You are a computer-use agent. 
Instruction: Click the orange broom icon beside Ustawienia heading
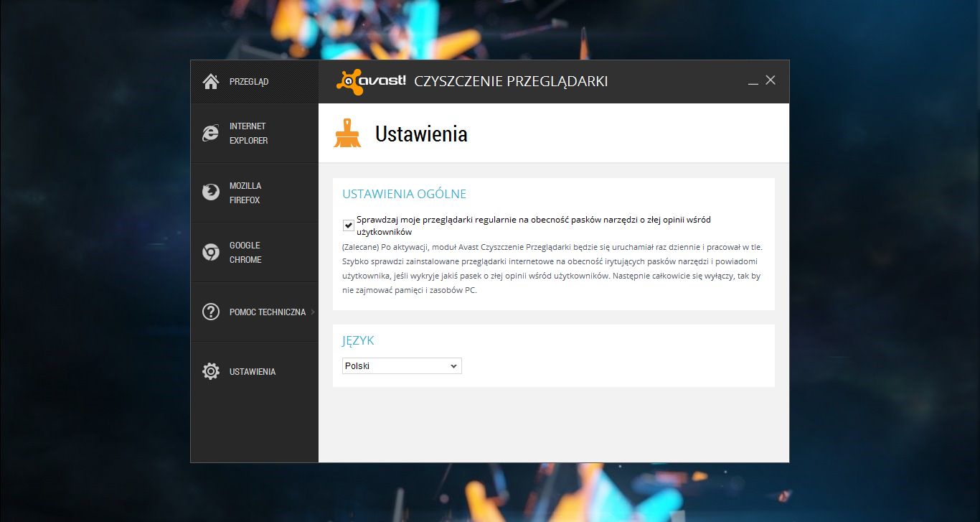347,133
